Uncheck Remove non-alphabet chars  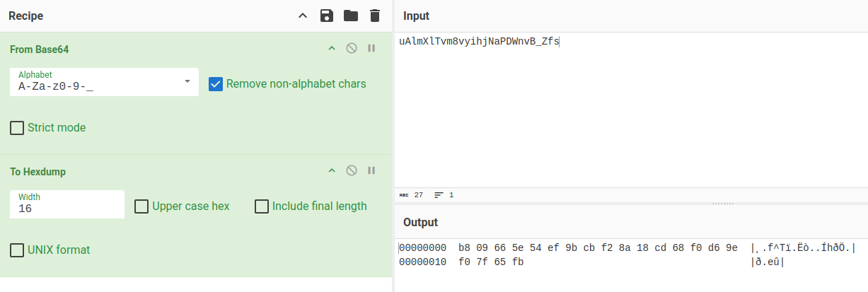(216, 84)
